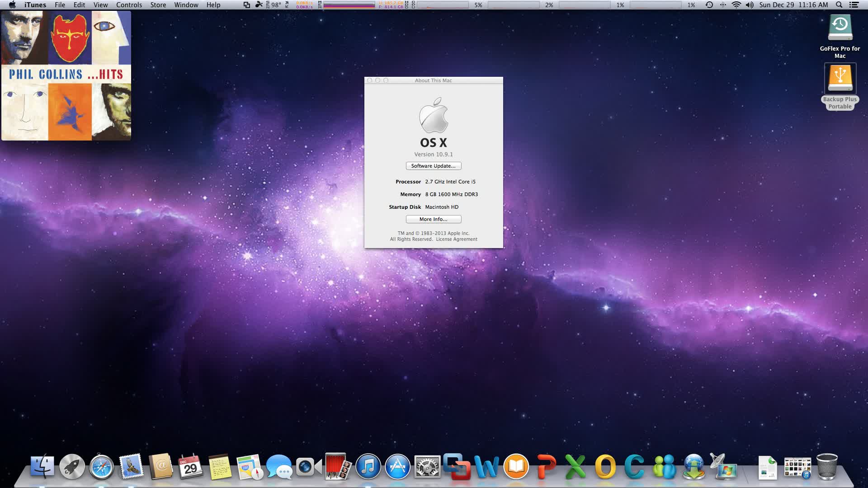Open the Time Machine menu bar icon
The height and width of the screenshot is (488, 868).
click(x=709, y=5)
